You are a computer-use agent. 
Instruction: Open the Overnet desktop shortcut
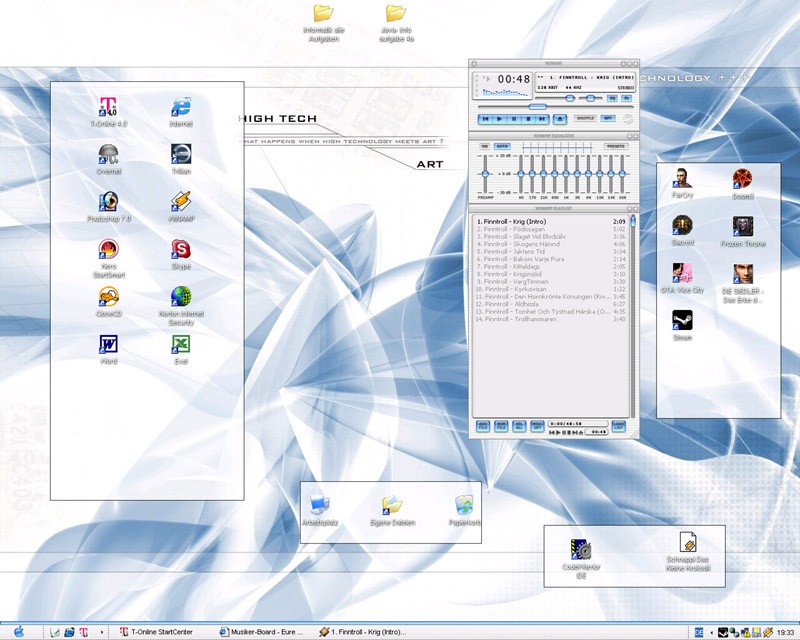pyautogui.click(x=108, y=159)
